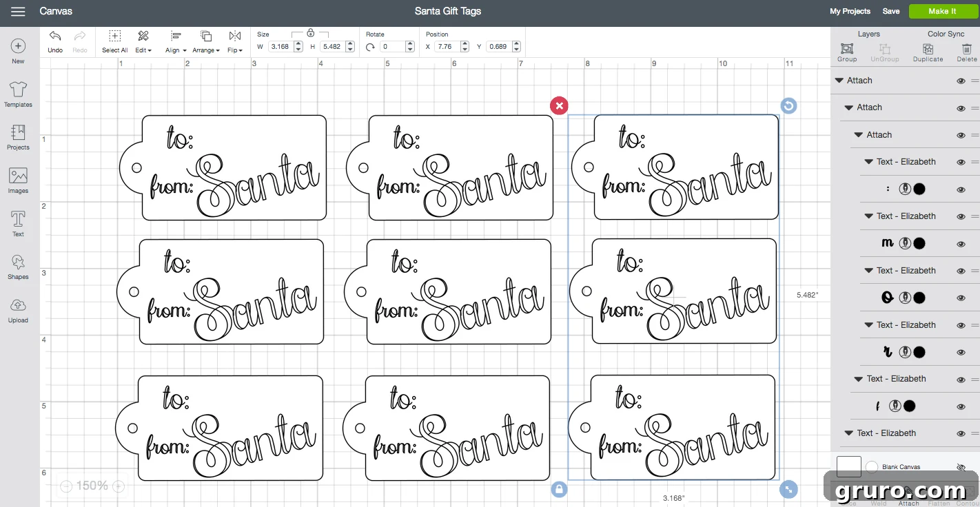Click the white Blank Canvas color circle
Viewport: 980px width, 507px height.
(x=872, y=467)
